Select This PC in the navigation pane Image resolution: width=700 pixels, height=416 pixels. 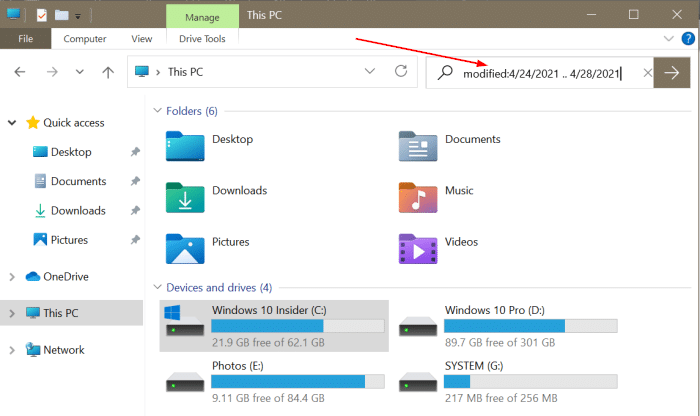61,313
